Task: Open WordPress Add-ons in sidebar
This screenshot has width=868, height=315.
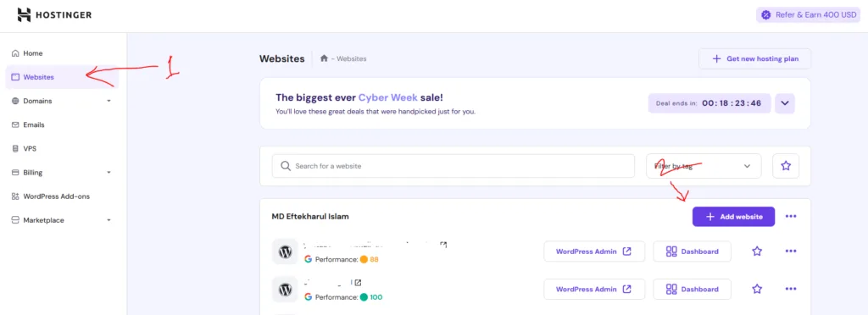Action: pos(56,196)
